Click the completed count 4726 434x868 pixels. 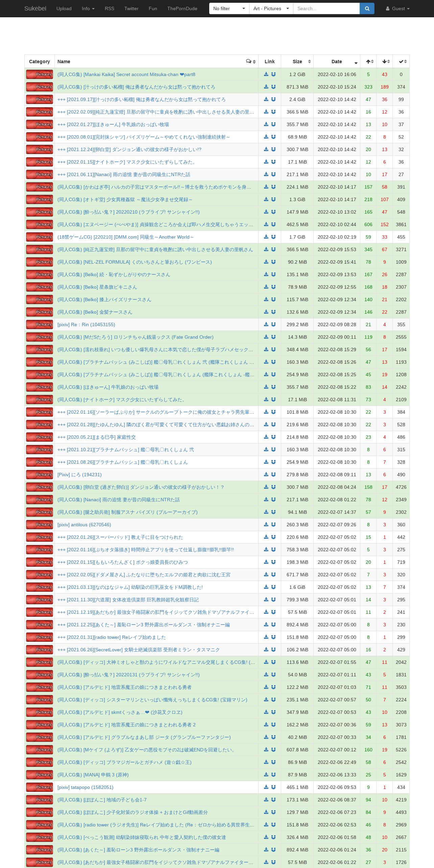point(401,487)
